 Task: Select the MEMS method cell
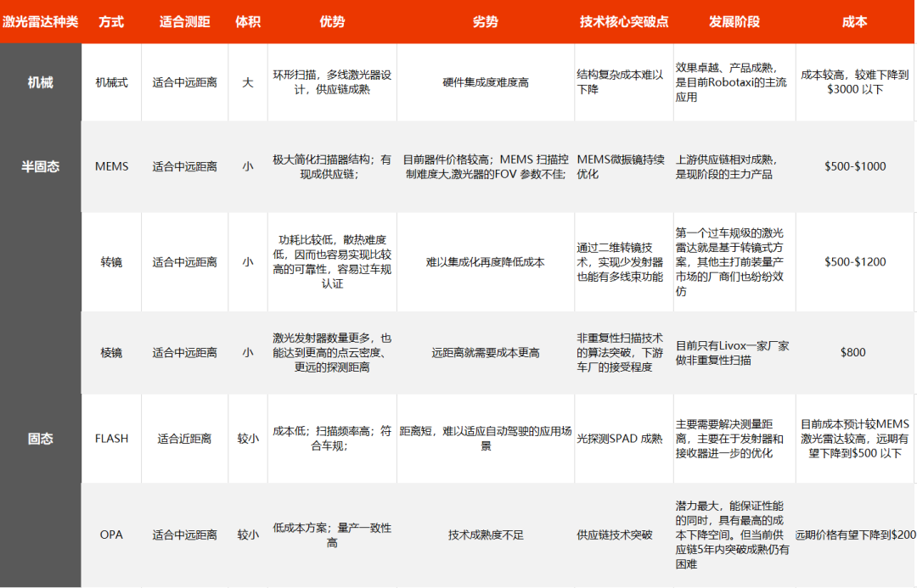[x=111, y=166]
